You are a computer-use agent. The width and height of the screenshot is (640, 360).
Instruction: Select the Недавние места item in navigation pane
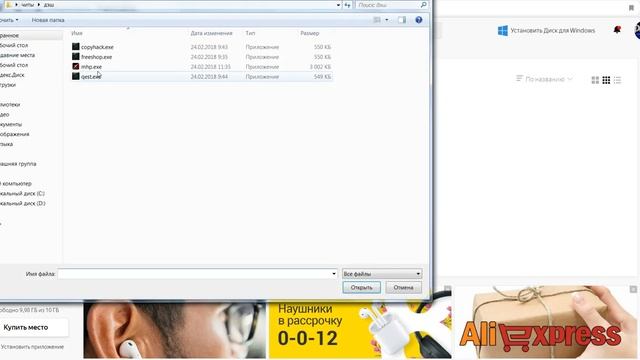tap(17, 55)
